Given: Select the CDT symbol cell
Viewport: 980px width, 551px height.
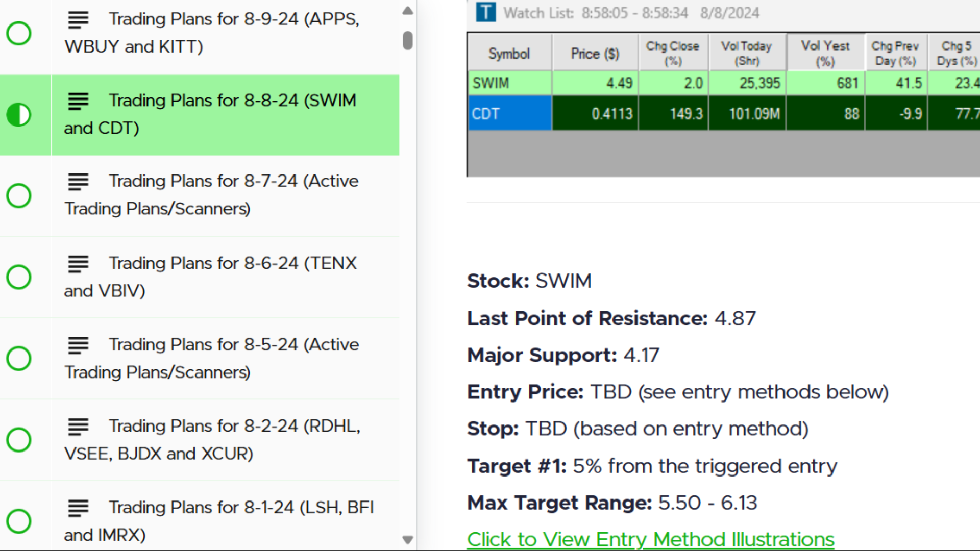Looking at the screenshot, I should tap(509, 113).
